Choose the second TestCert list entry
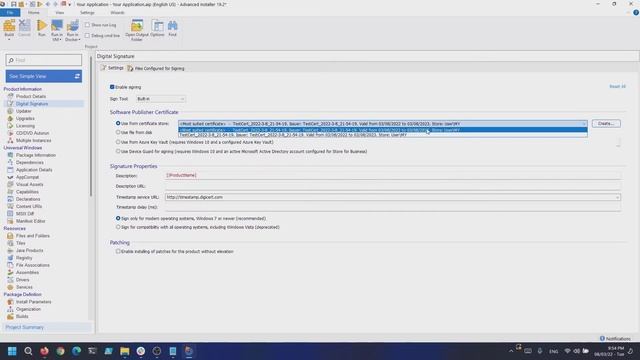 [383, 135]
